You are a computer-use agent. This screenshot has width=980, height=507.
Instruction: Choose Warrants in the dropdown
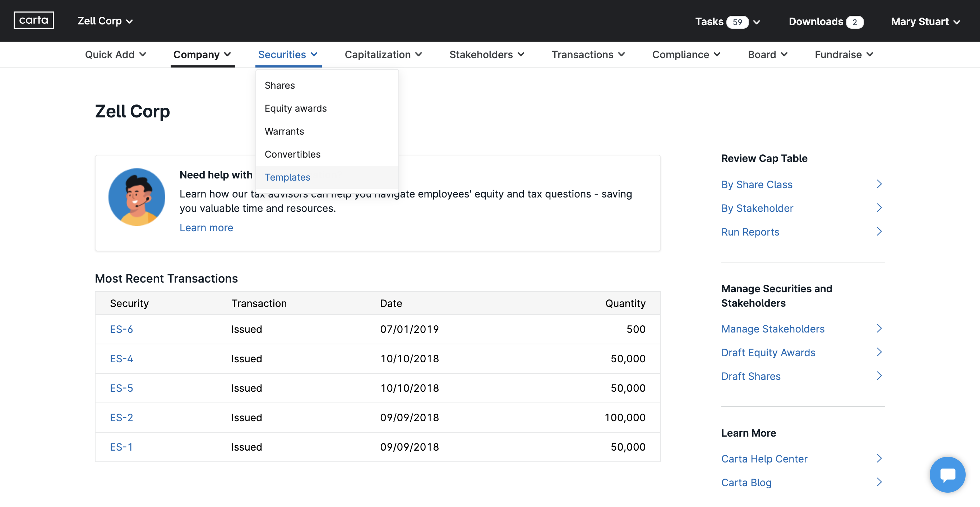[x=327, y=131]
